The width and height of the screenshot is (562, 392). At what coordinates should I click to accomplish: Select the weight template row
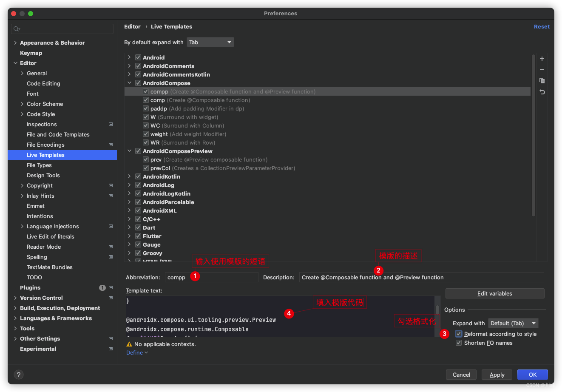pyautogui.click(x=327, y=134)
